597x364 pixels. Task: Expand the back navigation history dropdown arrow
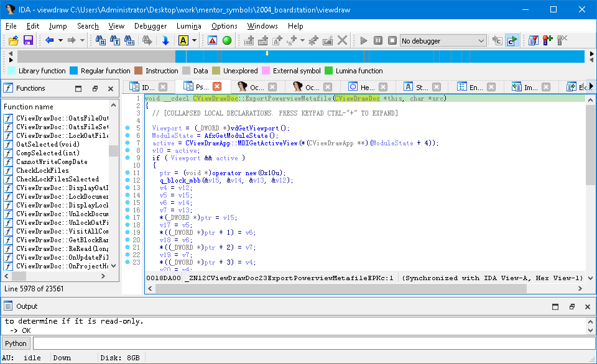point(60,40)
